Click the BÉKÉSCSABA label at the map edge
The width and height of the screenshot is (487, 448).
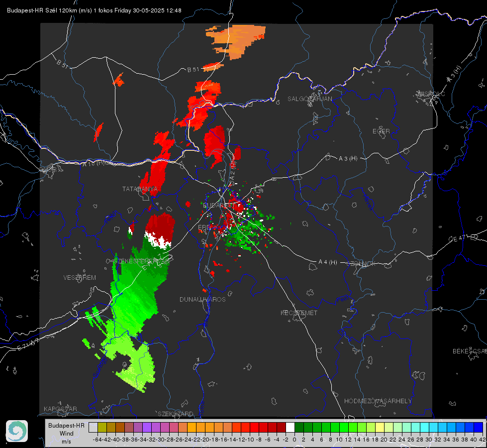click(470, 351)
